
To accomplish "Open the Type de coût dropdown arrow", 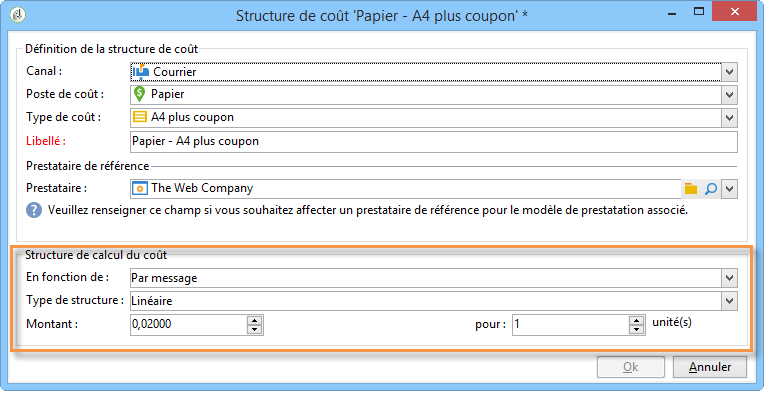I will (x=729, y=118).
